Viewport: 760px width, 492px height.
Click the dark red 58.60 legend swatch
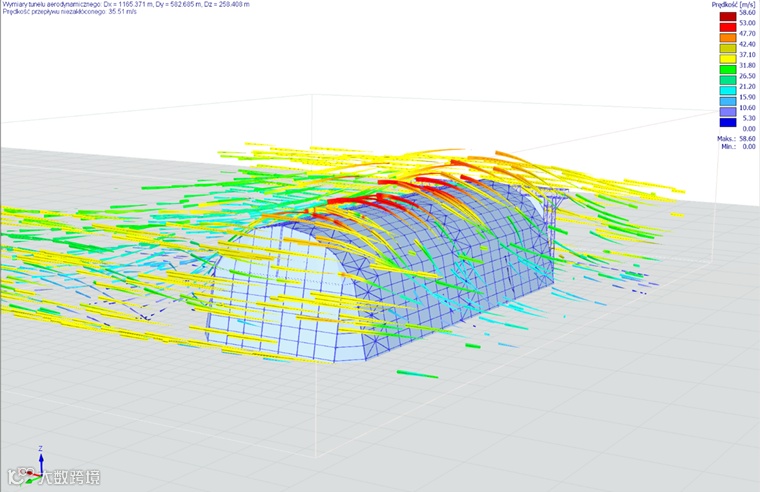pyautogui.click(x=728, y=16)
